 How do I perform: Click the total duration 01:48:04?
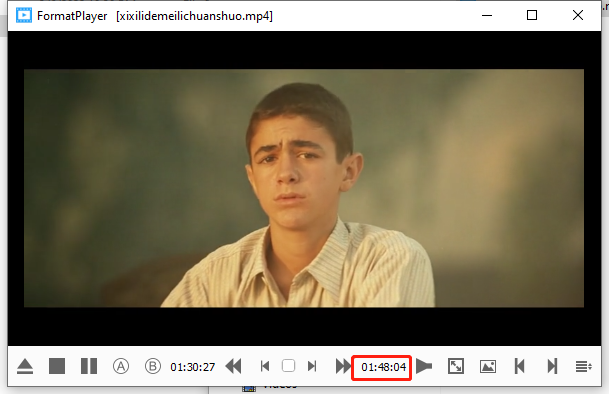pyautogui.click(x=383, y=367)
